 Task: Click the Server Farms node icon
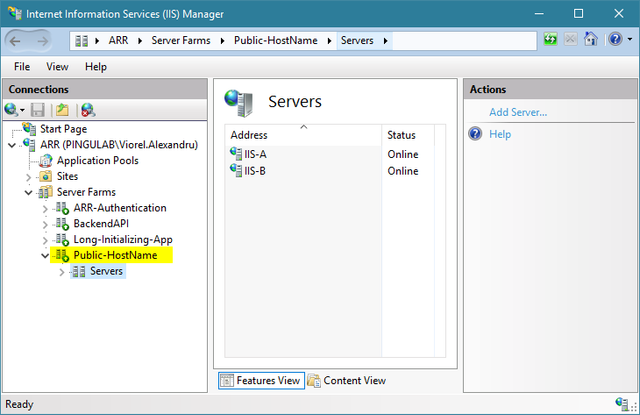(45, 192)
